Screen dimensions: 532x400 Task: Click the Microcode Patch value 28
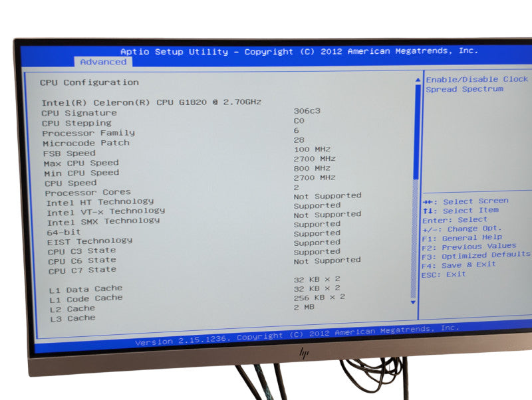click(x=299, y=140)
